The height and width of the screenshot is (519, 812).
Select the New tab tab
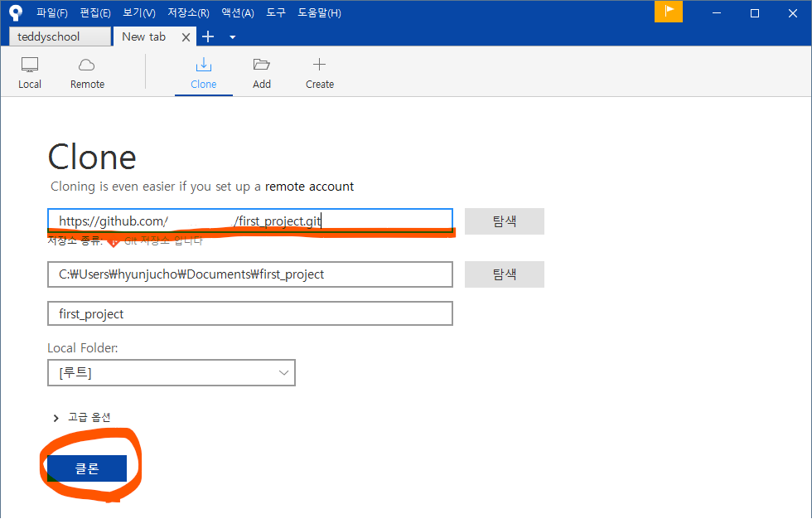144,36
